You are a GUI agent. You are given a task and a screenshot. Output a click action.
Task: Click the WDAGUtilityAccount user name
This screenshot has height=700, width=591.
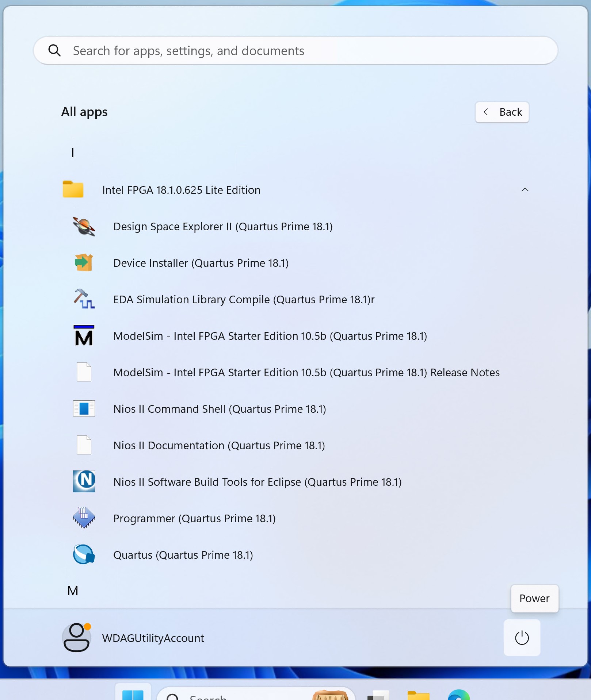click(x=153, y=638)
